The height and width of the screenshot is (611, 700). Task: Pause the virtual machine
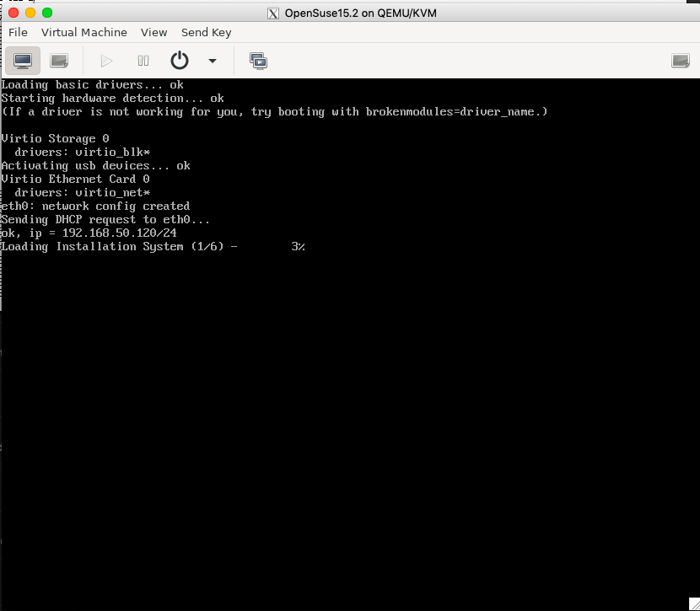[x=143, y=61]
